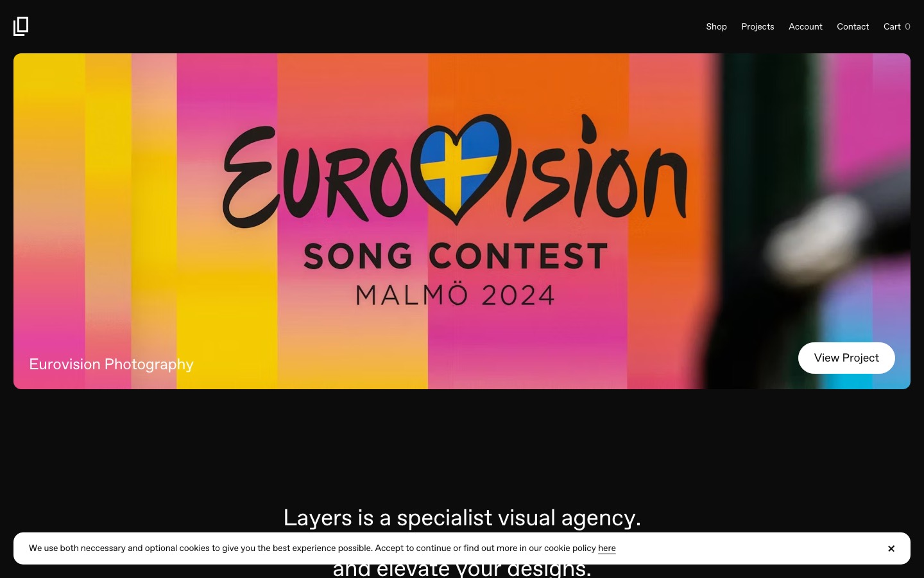The width and height of the screenshot is (924, 578).
Task: Open the Shop page
Action: click(716, 26)
